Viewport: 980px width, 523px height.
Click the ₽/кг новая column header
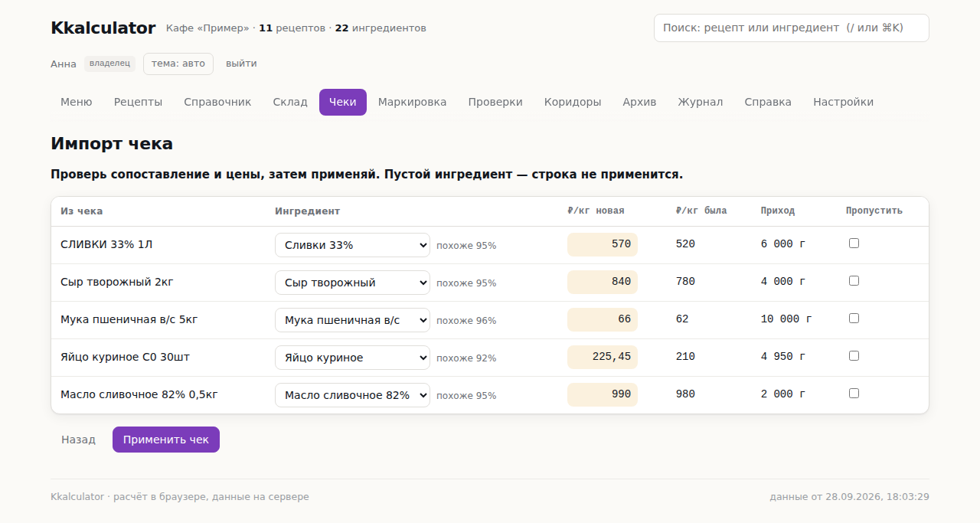click(x=596, y=211)
